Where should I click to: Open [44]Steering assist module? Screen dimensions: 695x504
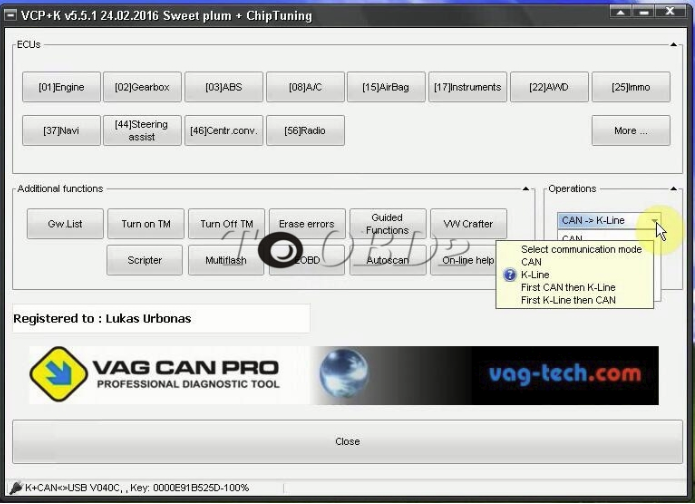[x=142, y=130]
